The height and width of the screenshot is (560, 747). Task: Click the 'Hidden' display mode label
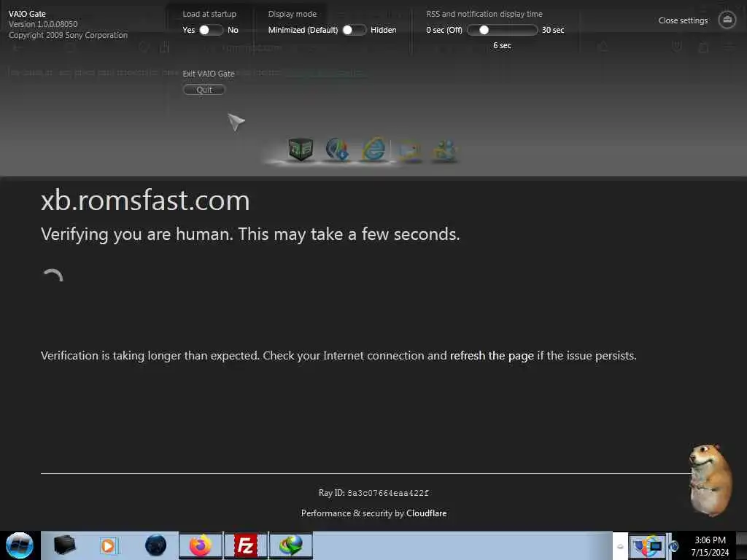tap(384, 30)
